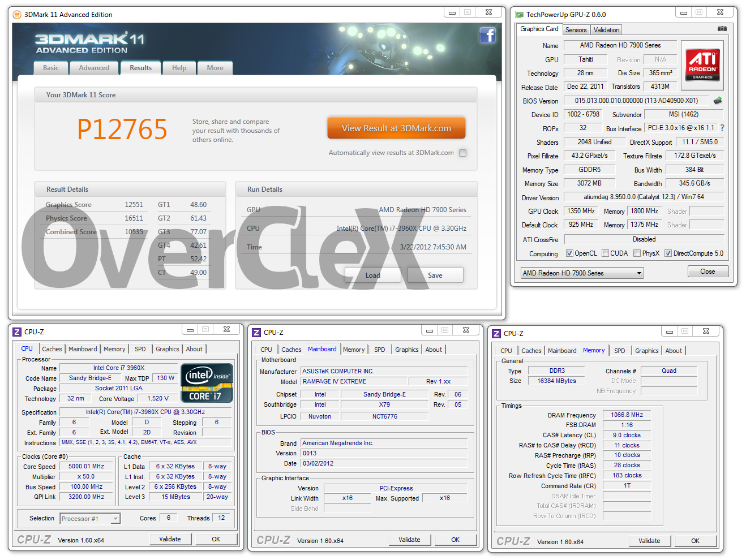Click the Intel Core i7 inside logo
The image size is (746, 560).
point(207,383)
